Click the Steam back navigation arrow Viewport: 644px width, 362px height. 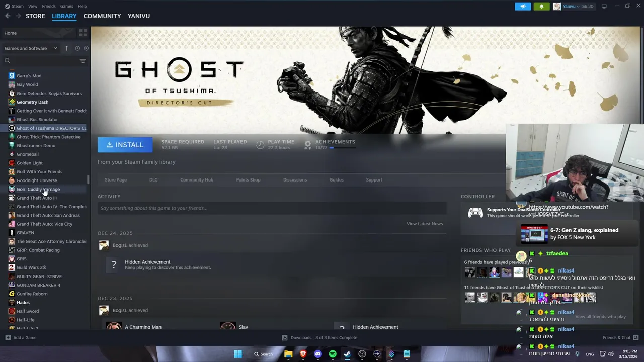(8, 16)
